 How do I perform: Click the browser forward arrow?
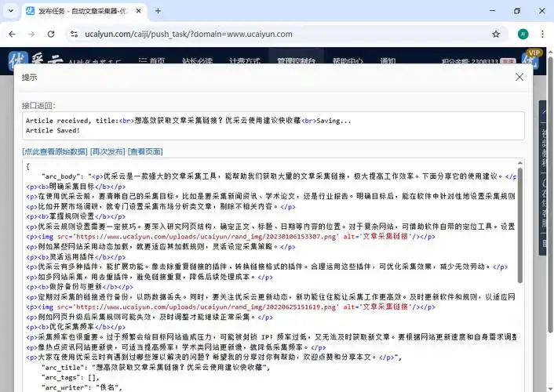coord(31,34)
